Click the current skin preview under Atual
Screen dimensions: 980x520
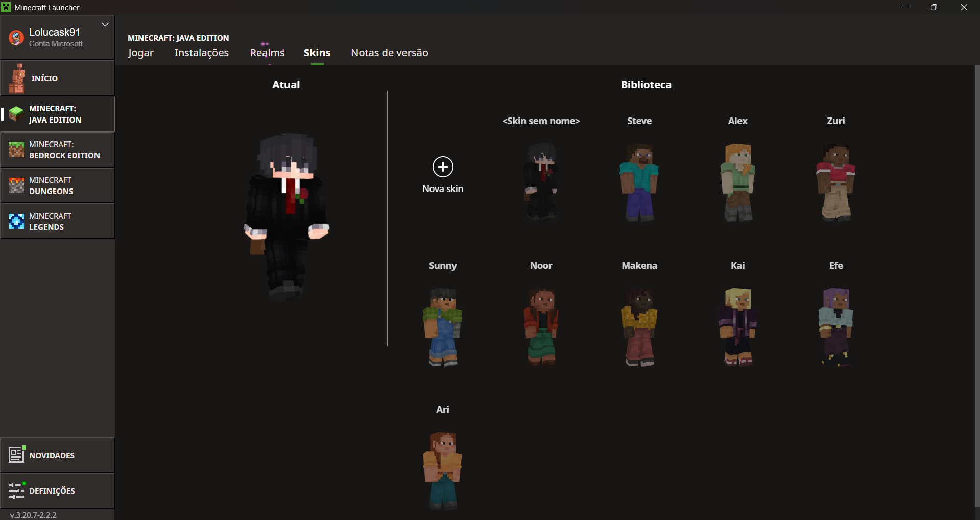point(286,217)
